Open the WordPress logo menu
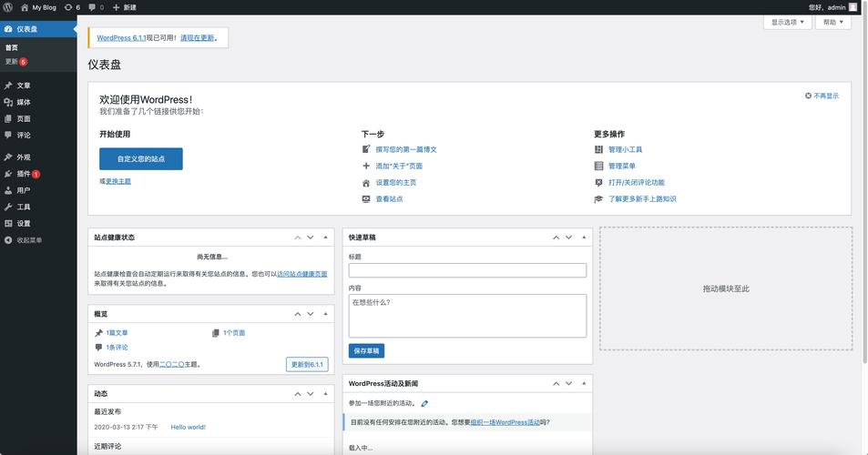Viewport: 868px width, 455px height. (8, 7)
